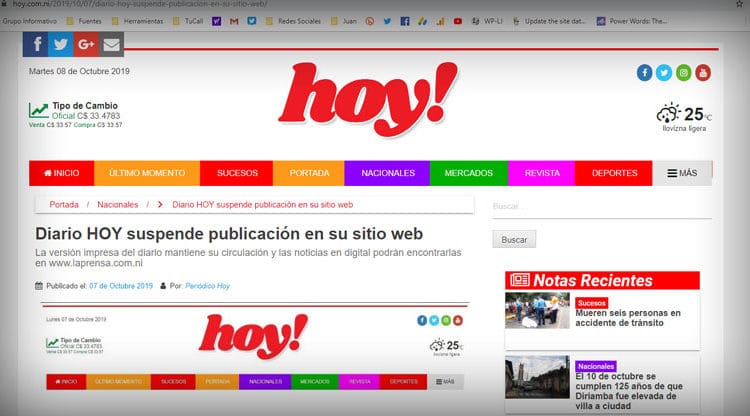This screenshot has height=416, width=750.
Task: Click the Tipo de Cambio chart icon
Action: coord(38,110)
